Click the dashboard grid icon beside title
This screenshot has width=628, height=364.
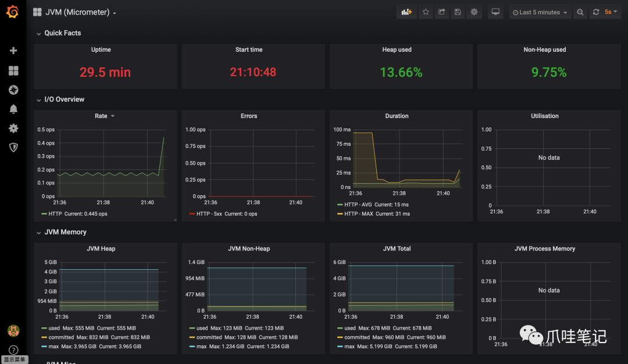pyautogui.click(x=37, y=12)
